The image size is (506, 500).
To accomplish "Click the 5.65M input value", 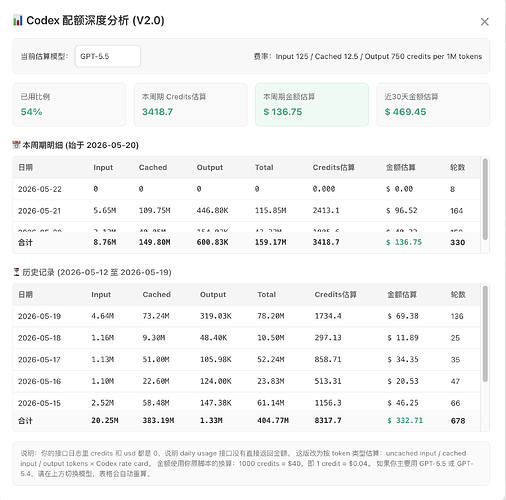I will [105, 211].
